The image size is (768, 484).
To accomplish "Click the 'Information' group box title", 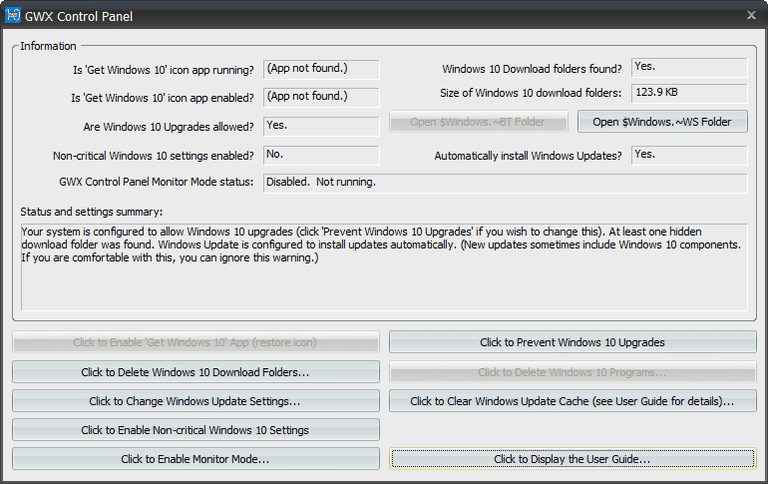I will [48, 46].
